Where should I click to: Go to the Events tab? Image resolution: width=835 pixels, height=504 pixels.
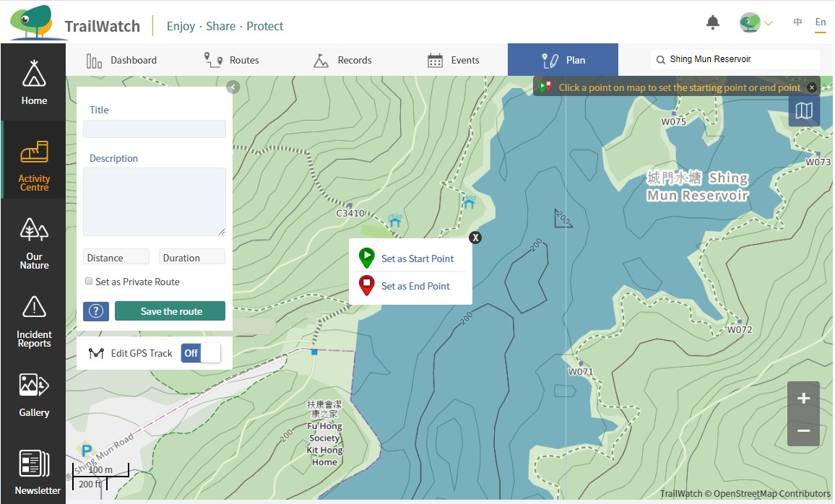453,60
